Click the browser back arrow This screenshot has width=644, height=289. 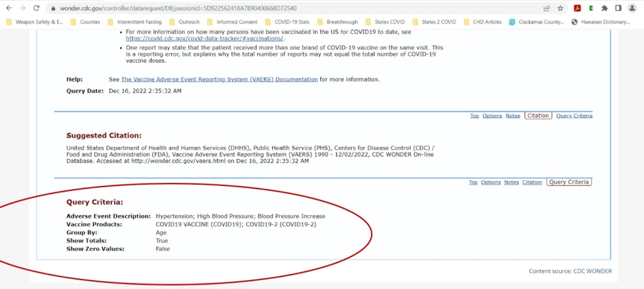click(9, 8)
